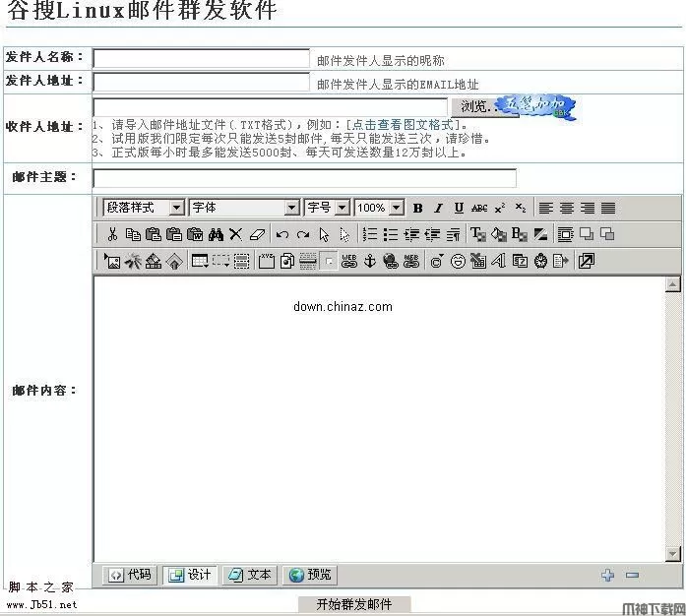Switch to 代码 code tab
The height and width of the screenshot is (616, 686).
[130, 575]
